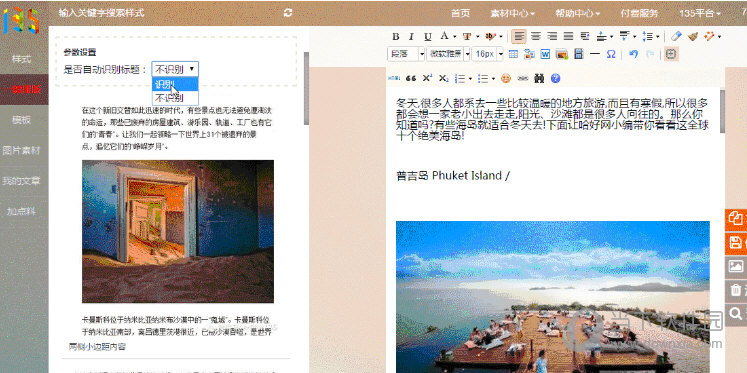Click the font color letter A
This screenshot has height=373, width=747.
(444, 36)
